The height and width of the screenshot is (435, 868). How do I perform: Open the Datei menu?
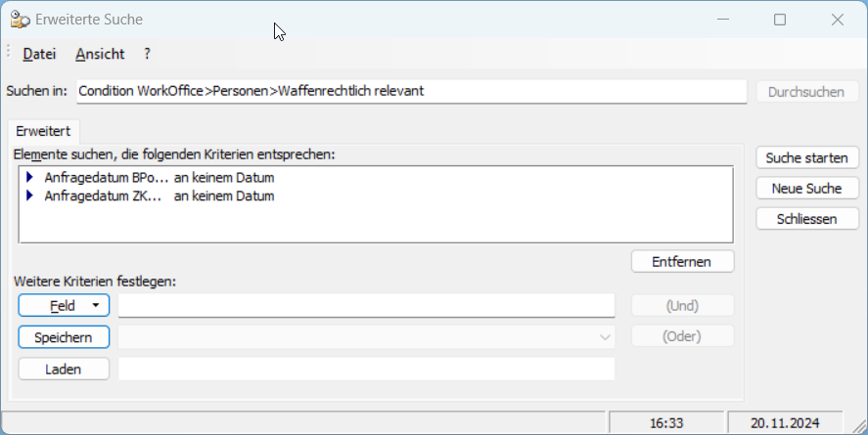39,54
